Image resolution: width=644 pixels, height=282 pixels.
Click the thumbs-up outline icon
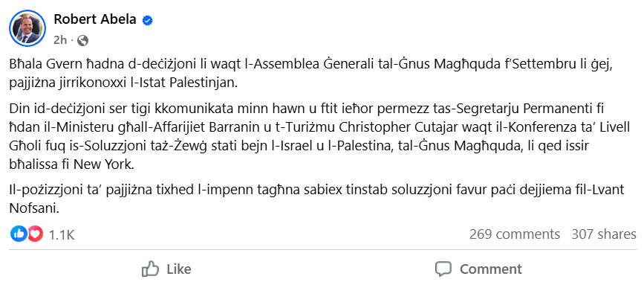click(x=150, y=269)
